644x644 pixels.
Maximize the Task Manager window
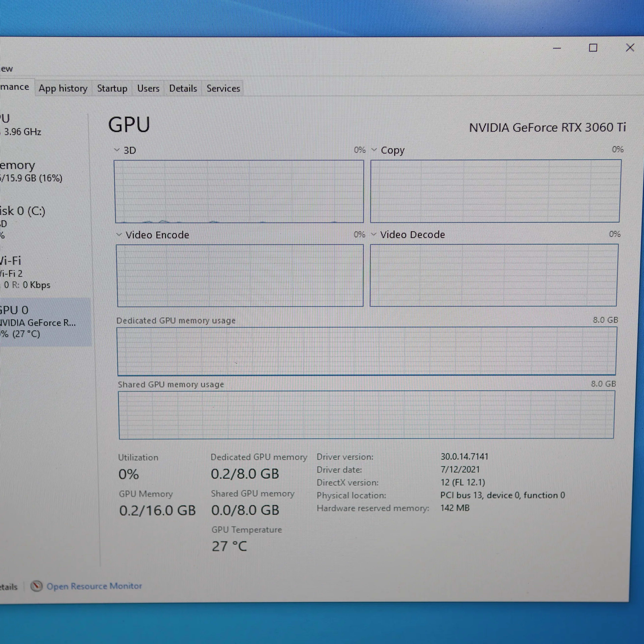(x=593, y=48)
